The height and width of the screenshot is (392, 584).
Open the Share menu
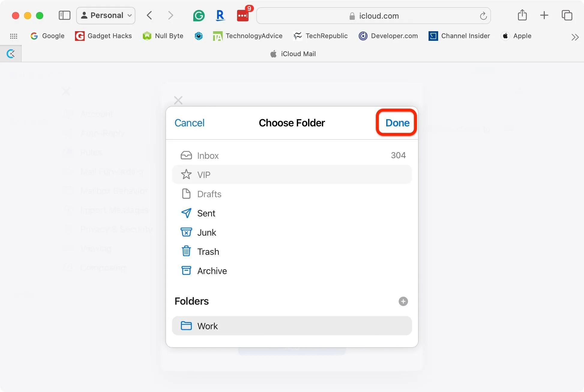point(522,15)
